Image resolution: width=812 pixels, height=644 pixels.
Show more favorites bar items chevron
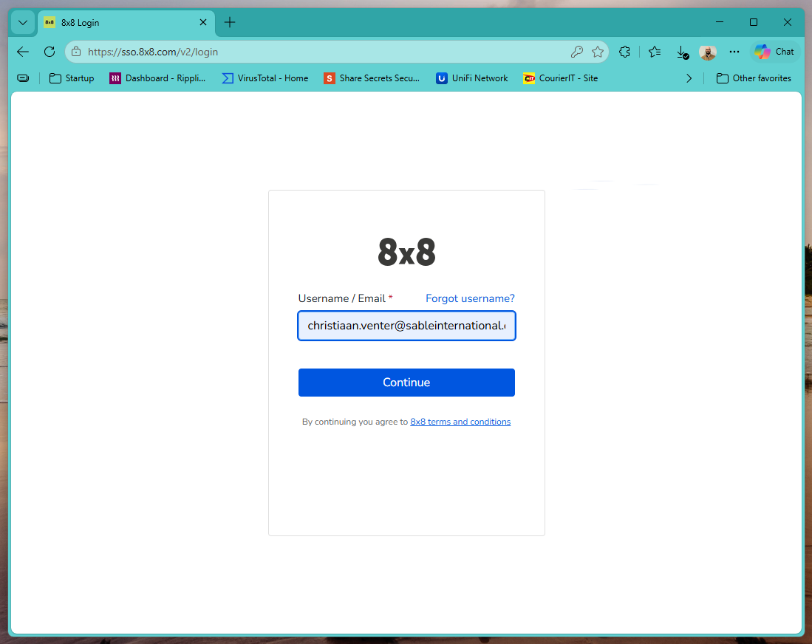point(689,78)
